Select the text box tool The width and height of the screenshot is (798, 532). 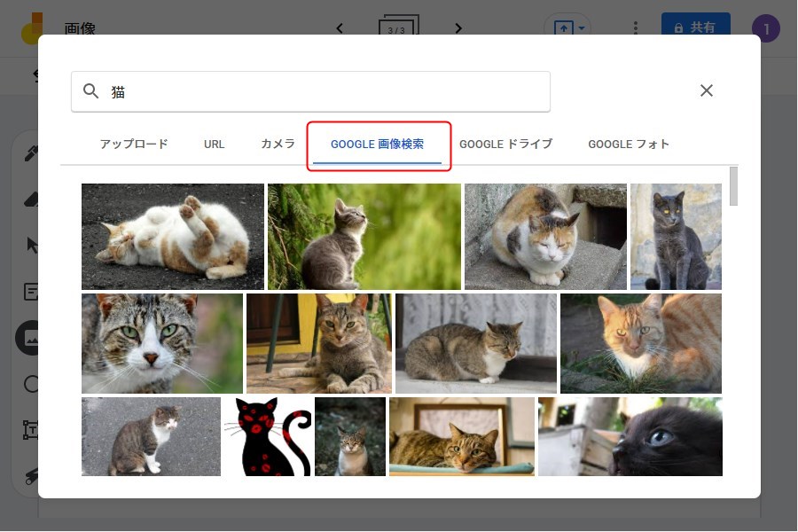(30, 430)
